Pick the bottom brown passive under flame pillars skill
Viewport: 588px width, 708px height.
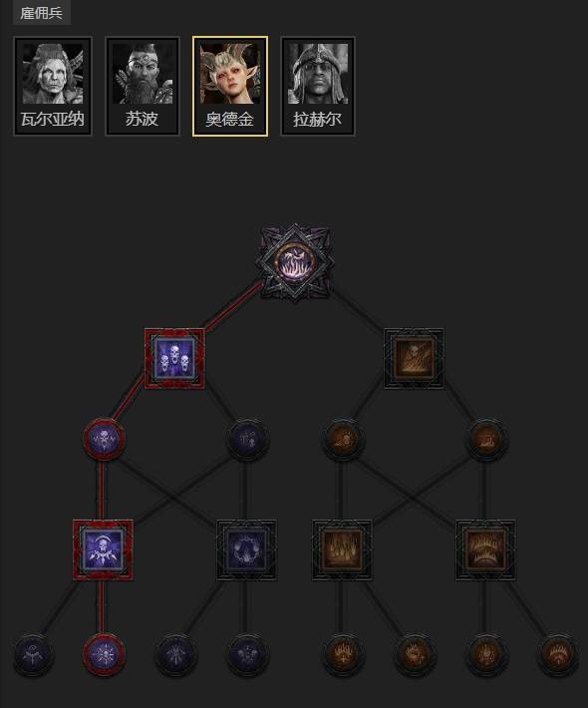343,654
